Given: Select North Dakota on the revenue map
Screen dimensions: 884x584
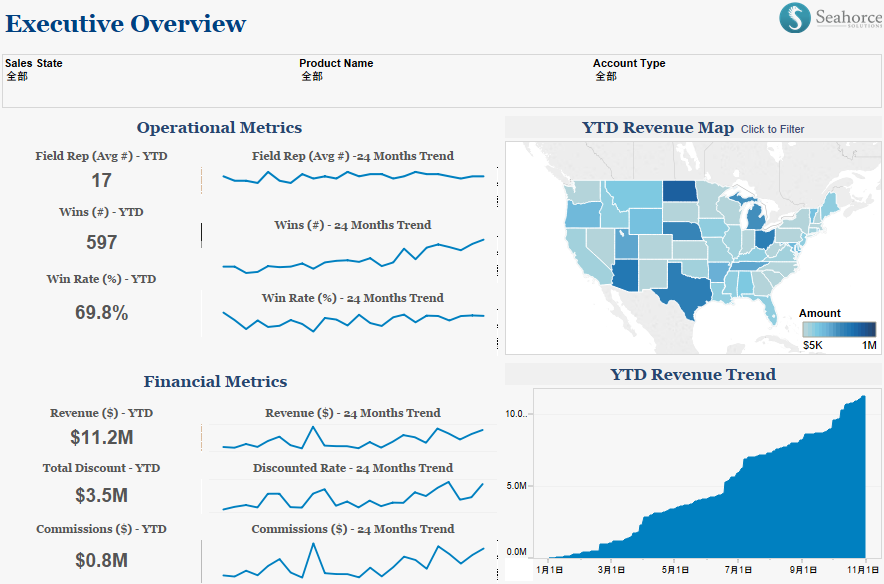Looking at the screenshot, I should coord(681,192).
